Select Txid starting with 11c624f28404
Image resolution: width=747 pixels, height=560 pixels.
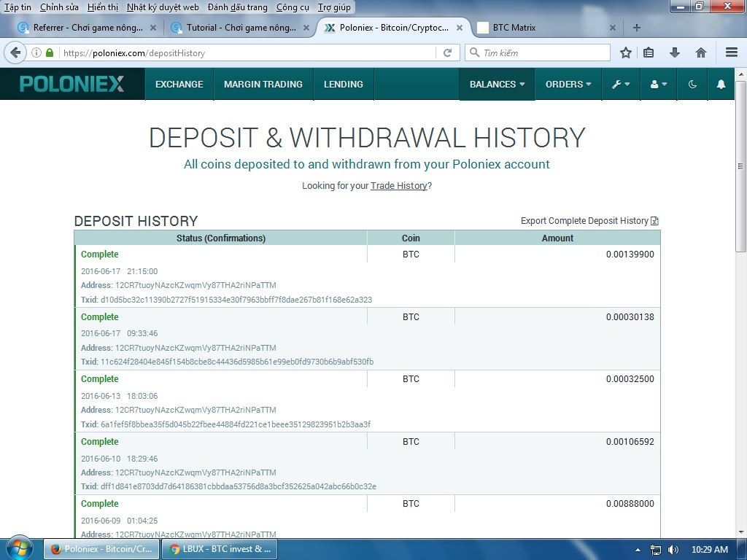point(237,362)
